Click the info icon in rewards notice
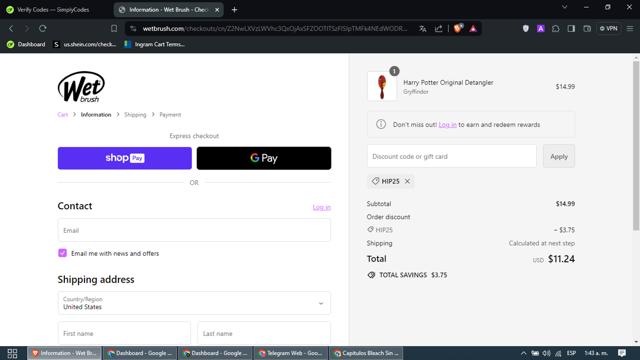This screenshot has width=640, height=360. (380, 124)
